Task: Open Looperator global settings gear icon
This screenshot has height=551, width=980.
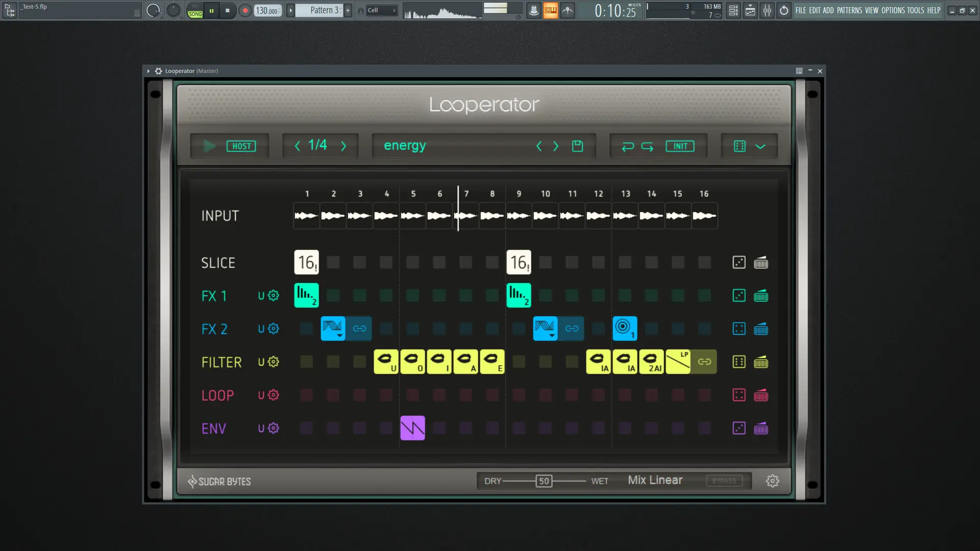Action: pos(772,481)
